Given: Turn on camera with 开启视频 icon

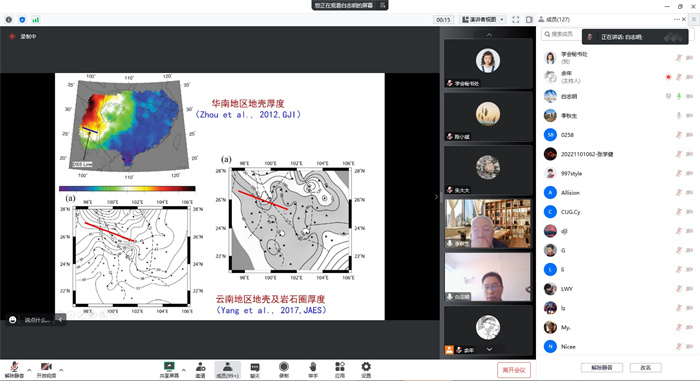Looking at the screenshot, I should click(46, 370).
